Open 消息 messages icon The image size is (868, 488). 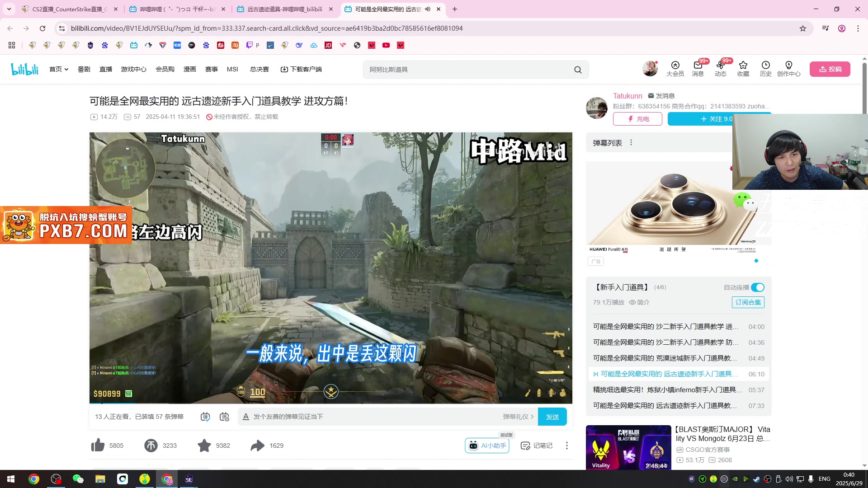698,69
